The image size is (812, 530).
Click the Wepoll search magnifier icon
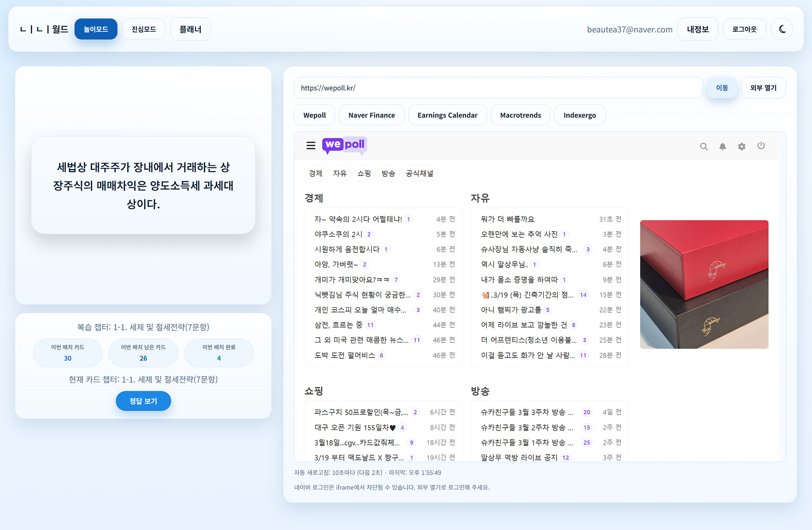click(704, 146)
